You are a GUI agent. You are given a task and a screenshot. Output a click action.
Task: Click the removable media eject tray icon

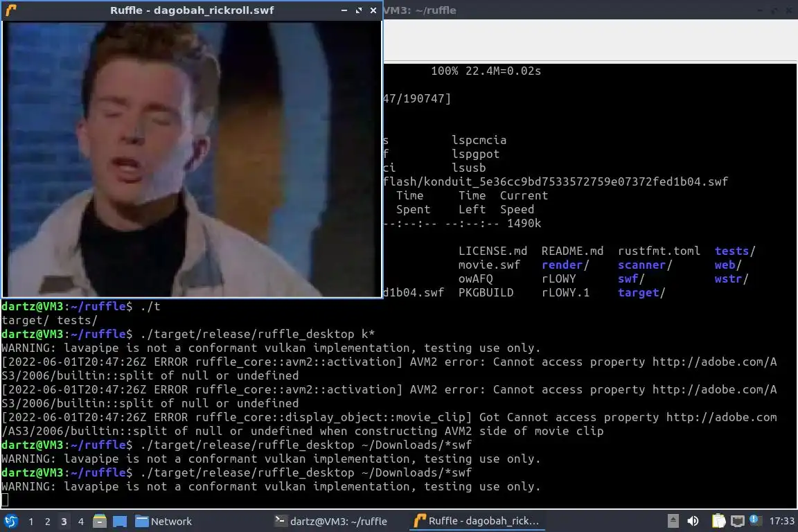point(673,521)
